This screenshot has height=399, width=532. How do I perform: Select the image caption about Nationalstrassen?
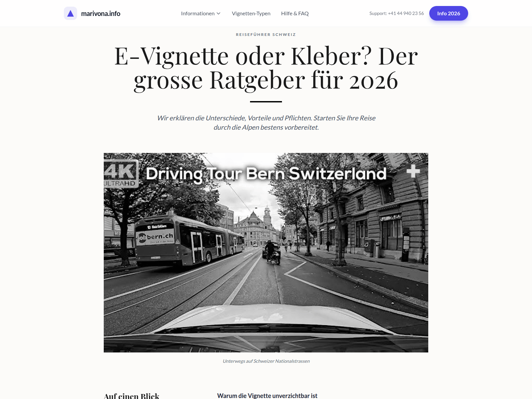[266, 361]
